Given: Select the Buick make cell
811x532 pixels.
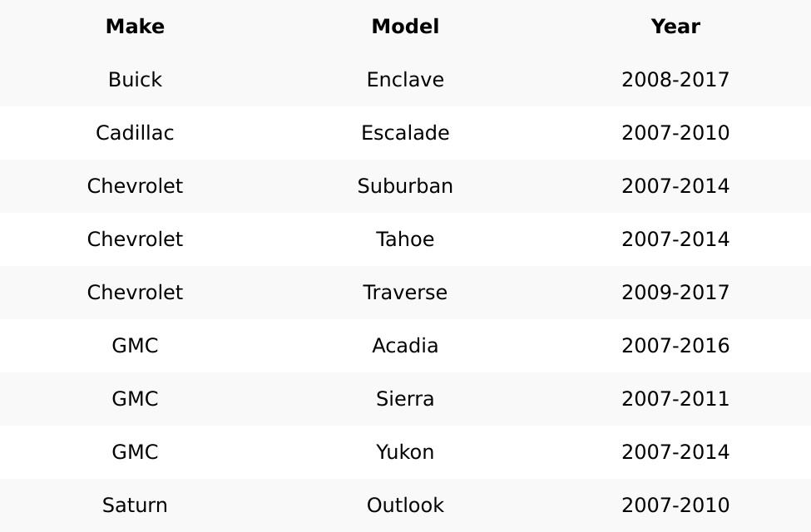Looking at the screenshot, I should click(x=135, y=80).
